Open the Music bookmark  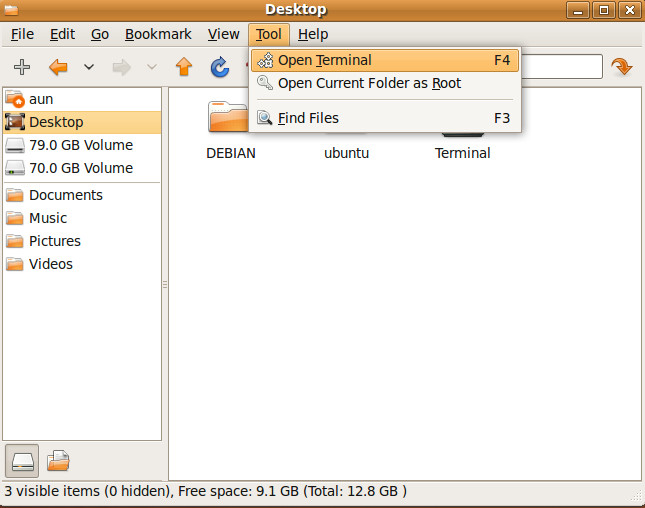tap(82, 218)
